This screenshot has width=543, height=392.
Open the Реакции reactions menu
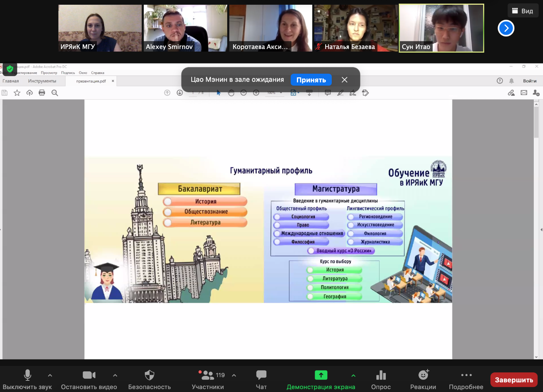click(x=423, y=380)
